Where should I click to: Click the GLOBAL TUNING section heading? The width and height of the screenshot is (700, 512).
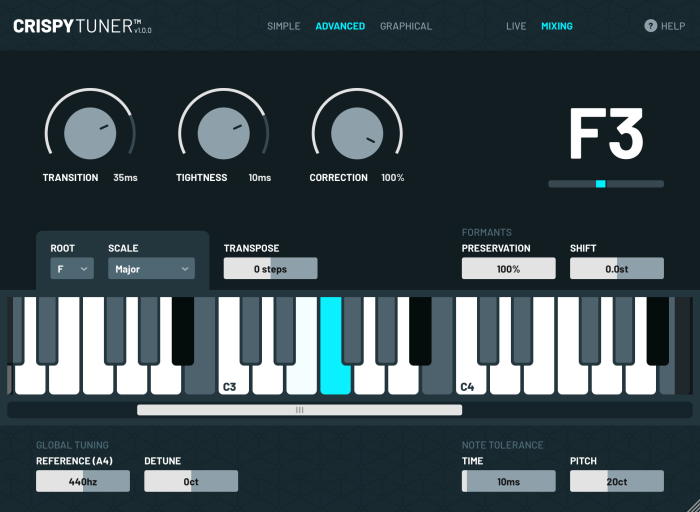click(72, 445)
